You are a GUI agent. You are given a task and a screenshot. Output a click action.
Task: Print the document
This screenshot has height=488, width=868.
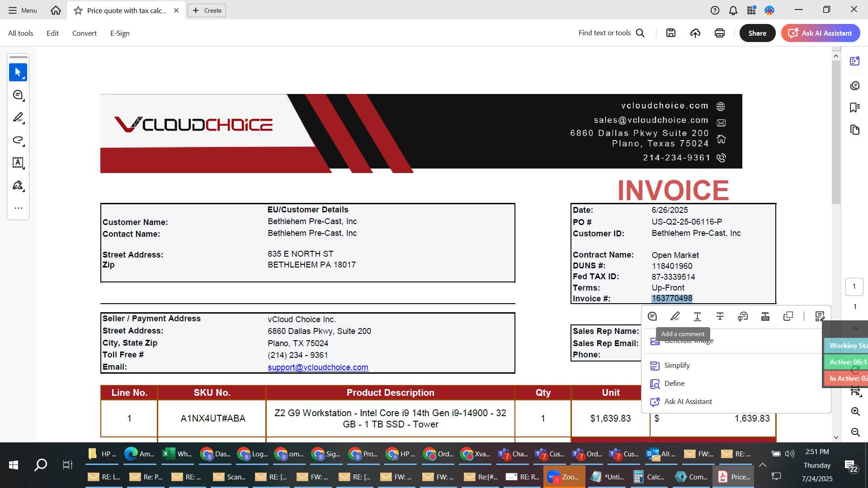click(x=720, y=33)
